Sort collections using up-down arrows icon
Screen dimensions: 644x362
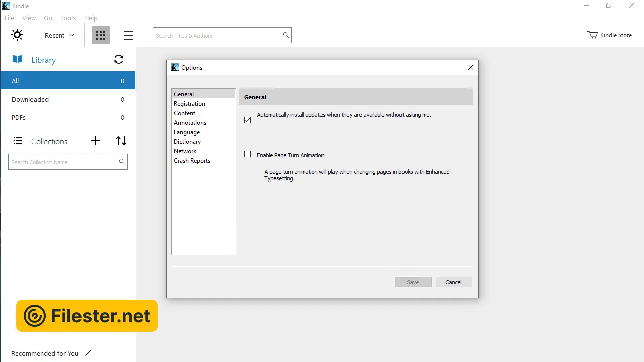(x=121, y=141)
